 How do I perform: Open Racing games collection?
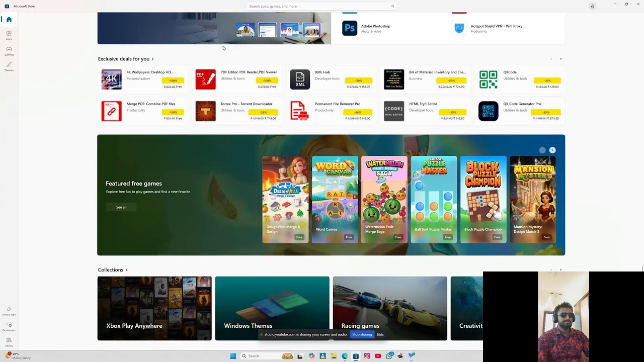coord(390,308)
